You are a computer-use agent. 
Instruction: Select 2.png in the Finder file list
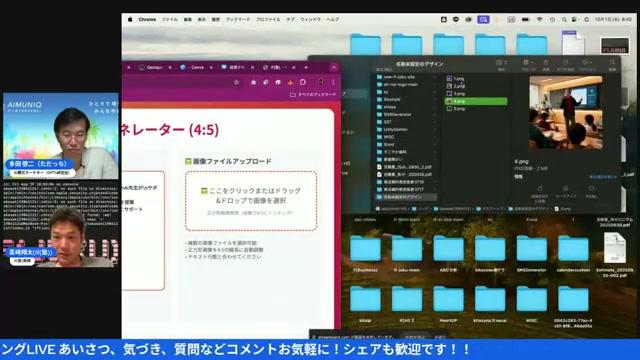[476, 86]
